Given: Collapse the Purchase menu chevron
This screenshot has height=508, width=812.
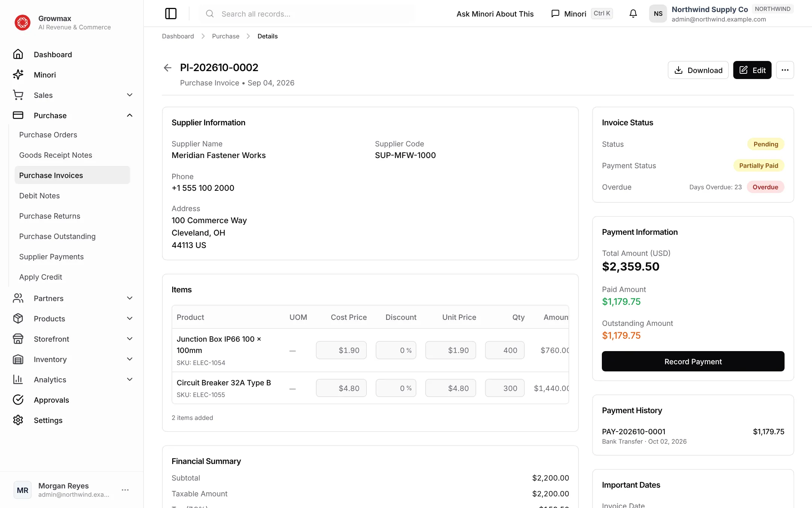Looking at the screenshot, I should 130,116.
